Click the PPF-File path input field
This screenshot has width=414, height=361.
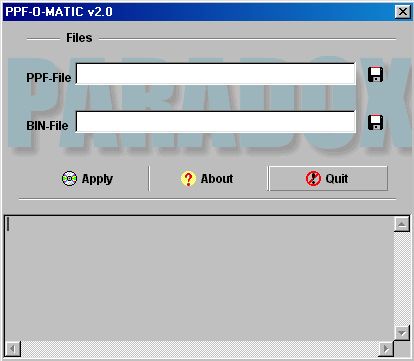215,74
